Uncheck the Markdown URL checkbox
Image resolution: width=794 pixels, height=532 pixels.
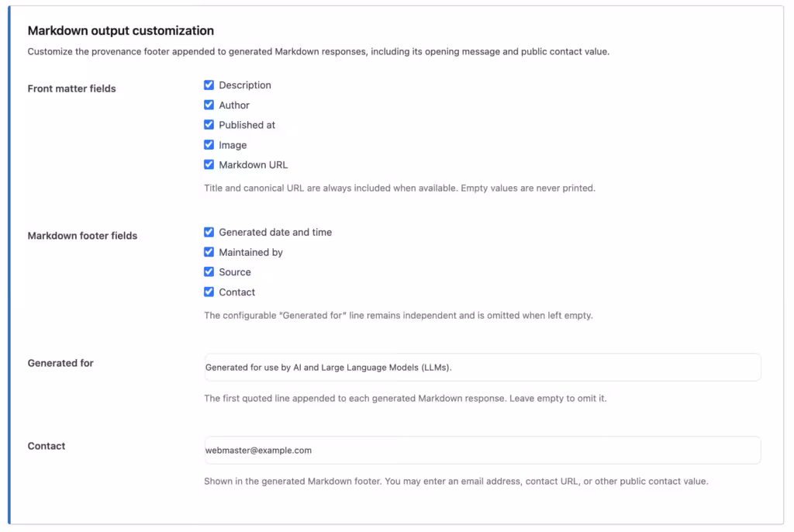coord(209,164)
